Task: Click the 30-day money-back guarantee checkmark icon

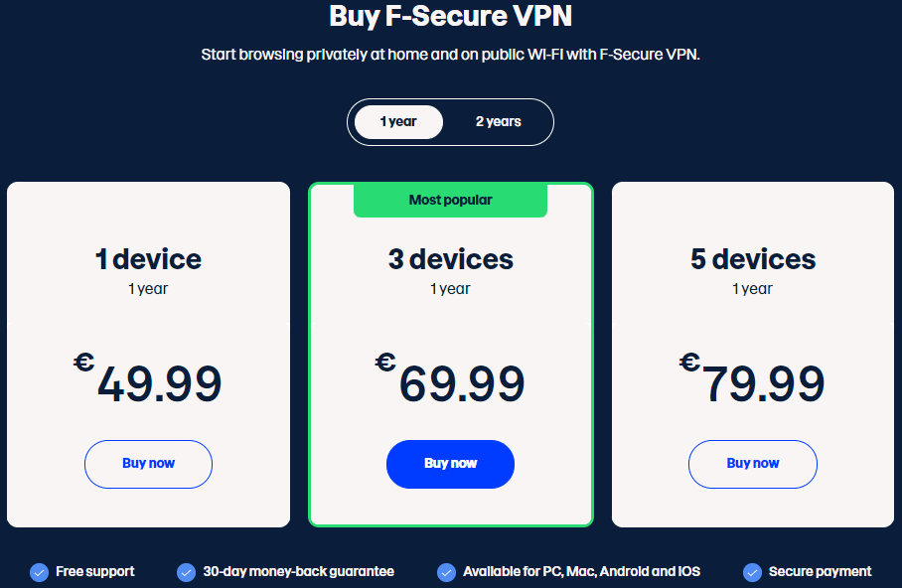Action: point(187,572)
